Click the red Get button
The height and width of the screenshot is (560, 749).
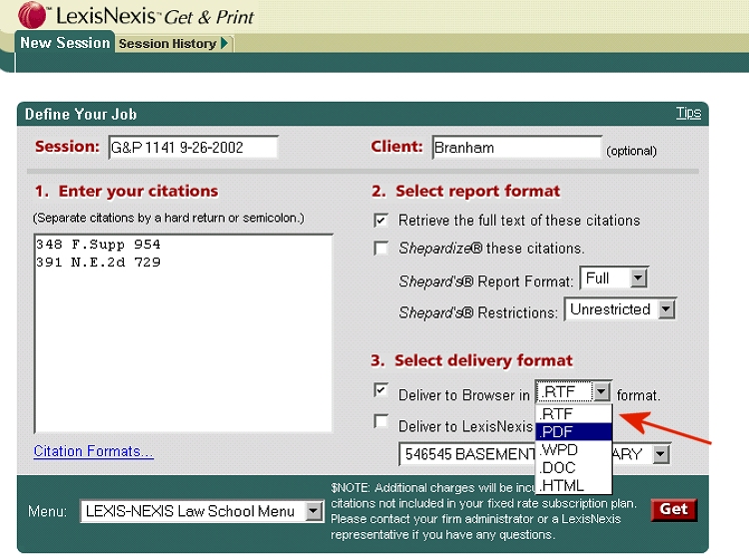673,509
